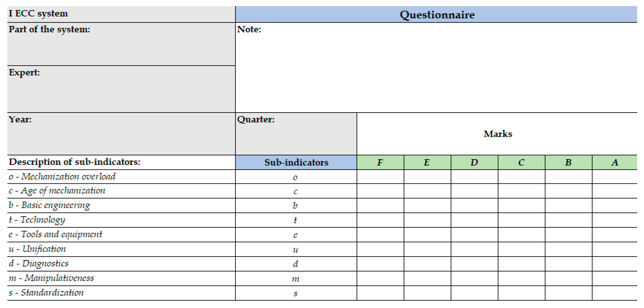Image resolution: width=644 pixels, height=308 pixels.
Task: Mark E for Basic engineering row
Action: (x=427, y=205)
